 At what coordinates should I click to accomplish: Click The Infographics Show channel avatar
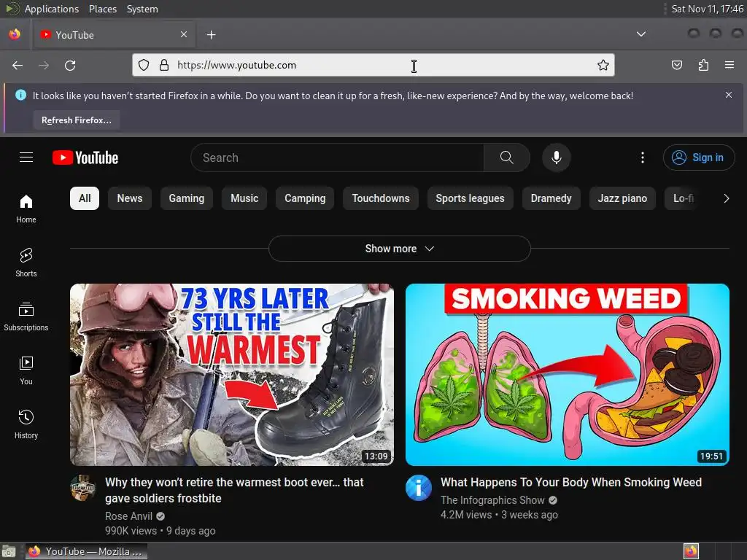click(x=418, y=488)
